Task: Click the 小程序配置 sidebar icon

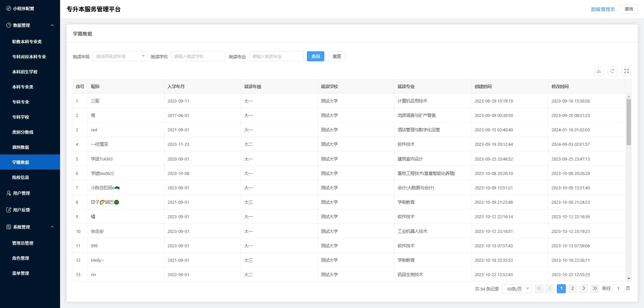Action: (x=9, y=8)
